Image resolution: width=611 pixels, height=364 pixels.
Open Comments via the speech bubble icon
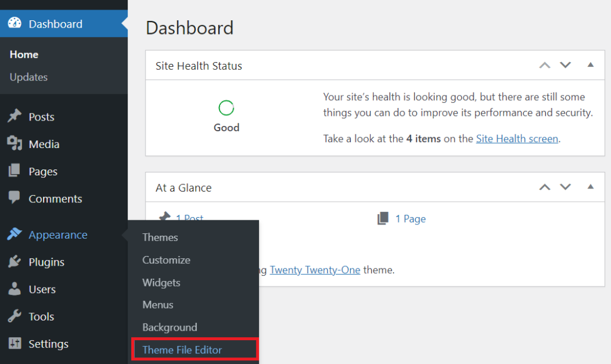(x=15, y=199)
